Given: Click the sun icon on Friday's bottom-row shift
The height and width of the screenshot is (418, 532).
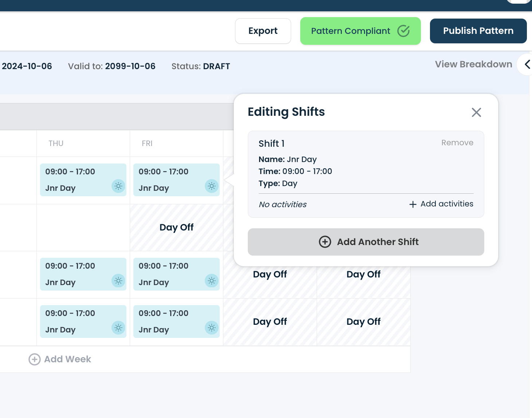Looking at the screenshot, I should click(x=211, y=328).
